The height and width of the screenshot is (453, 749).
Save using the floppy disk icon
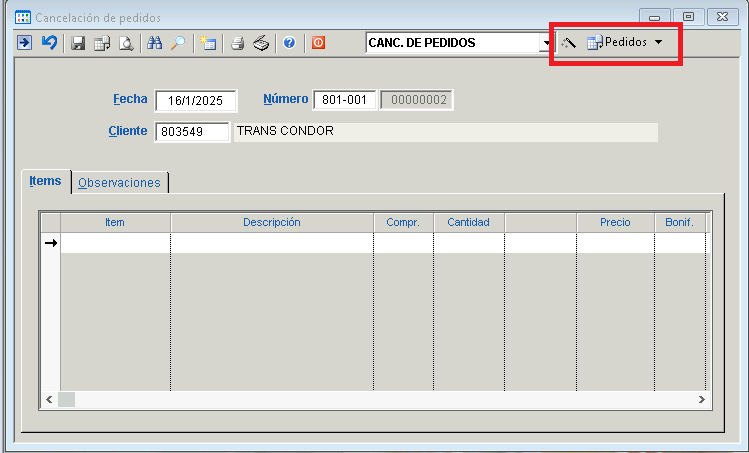coord(78,43)
